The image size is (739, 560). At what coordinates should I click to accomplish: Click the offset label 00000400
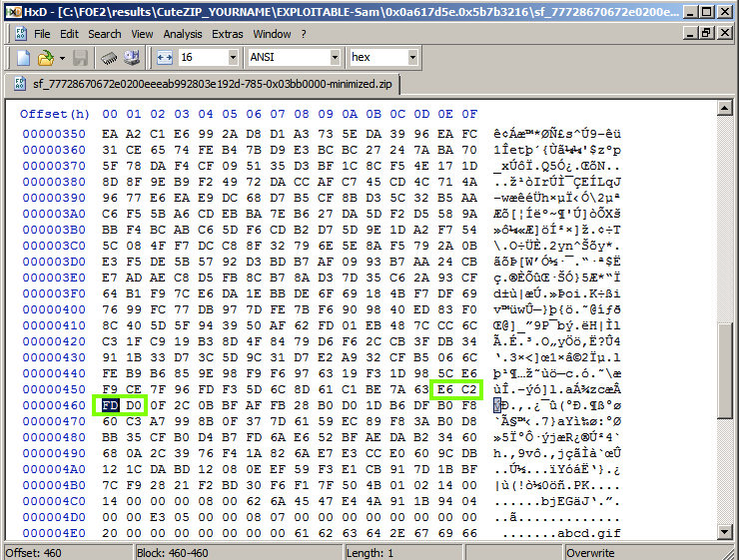pyautogui.click(x=54, y=309)
